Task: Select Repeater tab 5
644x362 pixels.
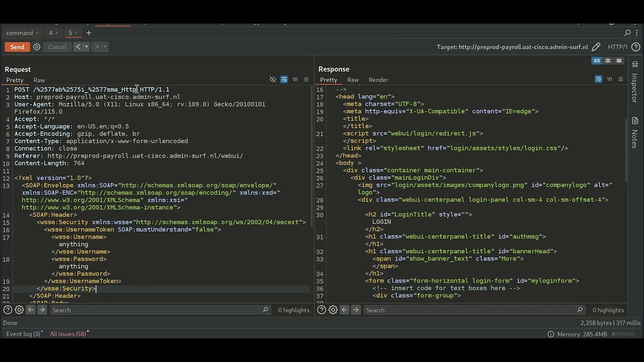Action: (x=70, y=33)
